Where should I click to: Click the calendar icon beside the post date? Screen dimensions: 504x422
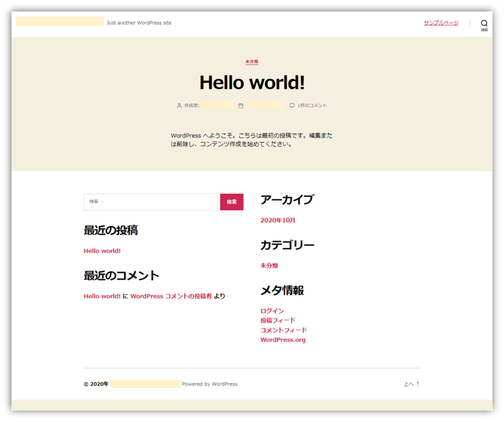[x=240, y=105]
